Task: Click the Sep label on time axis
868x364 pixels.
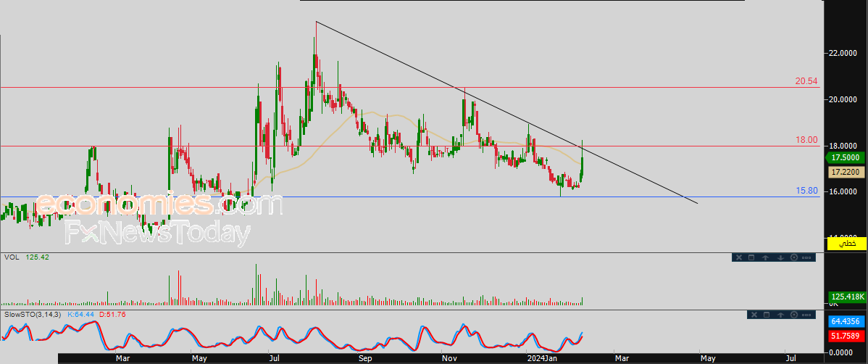Action: point(364,359)
